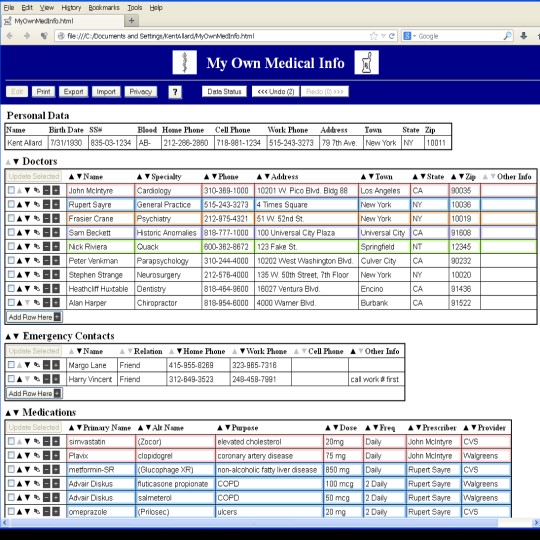This screenshot has height=540, width=540.
Task: Click the Export button
Action: 73,92
